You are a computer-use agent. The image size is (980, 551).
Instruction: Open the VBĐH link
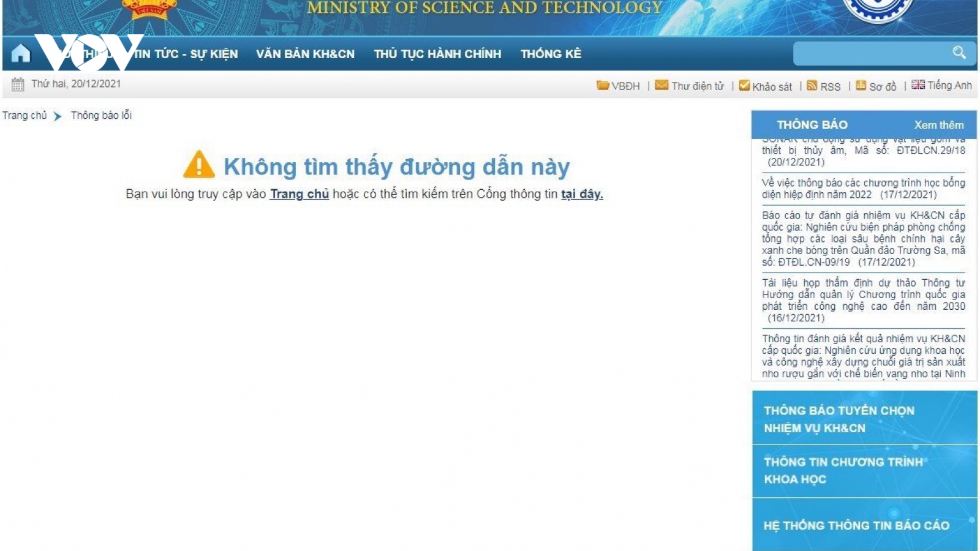coord(625,86)
